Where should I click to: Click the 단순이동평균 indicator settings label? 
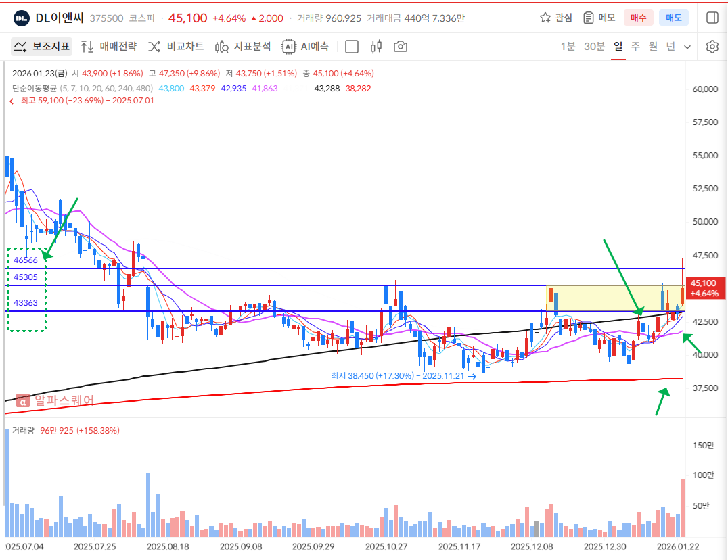[x=34, y=88]
